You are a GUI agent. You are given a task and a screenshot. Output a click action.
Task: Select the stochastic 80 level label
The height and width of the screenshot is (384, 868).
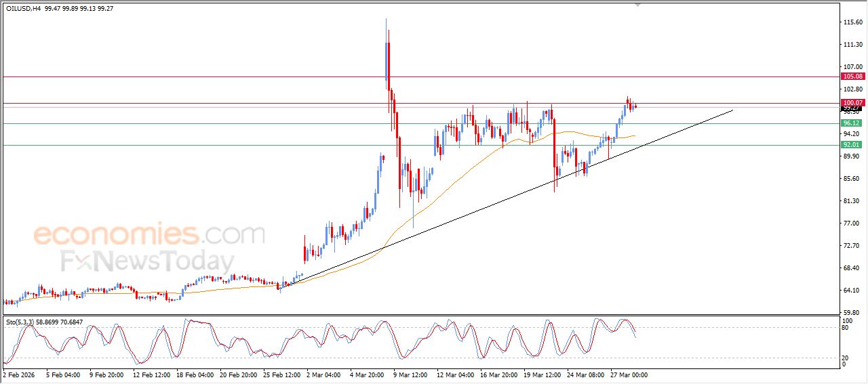click(x=845, y=328)
